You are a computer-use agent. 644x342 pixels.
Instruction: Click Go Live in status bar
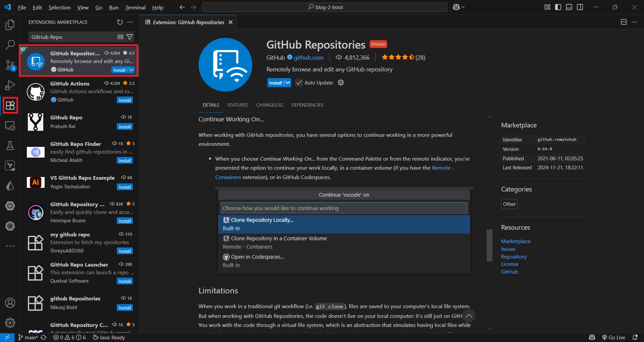point(614,337)
